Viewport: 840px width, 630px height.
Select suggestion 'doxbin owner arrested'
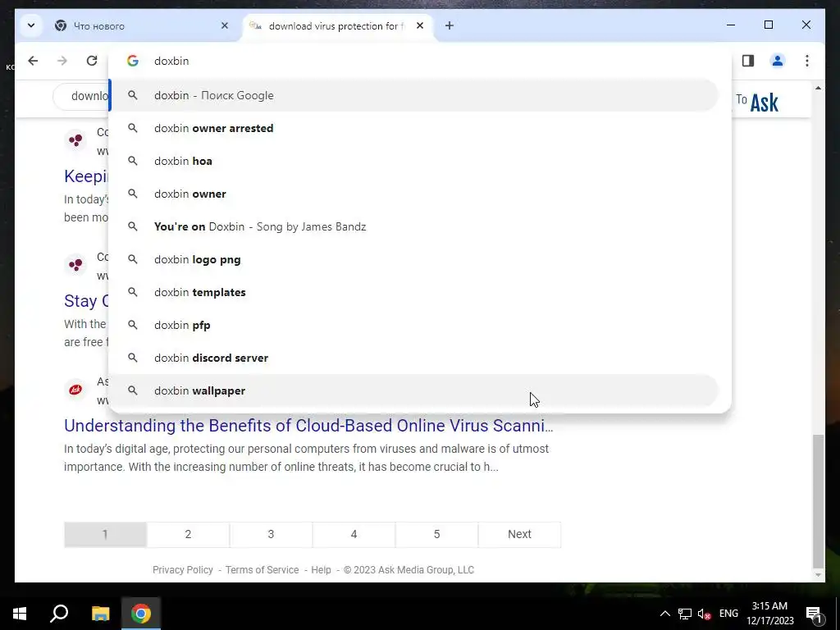413,128
